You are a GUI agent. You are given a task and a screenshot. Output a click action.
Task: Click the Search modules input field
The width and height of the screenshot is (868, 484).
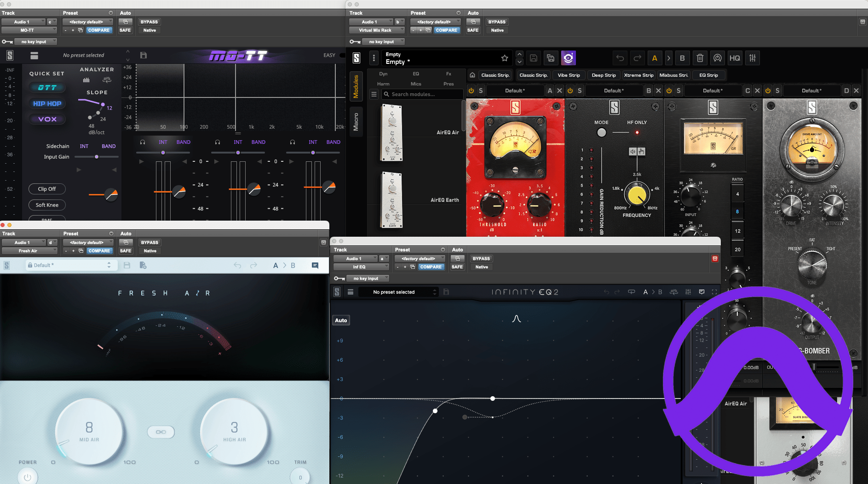click(x=423, y=94)
